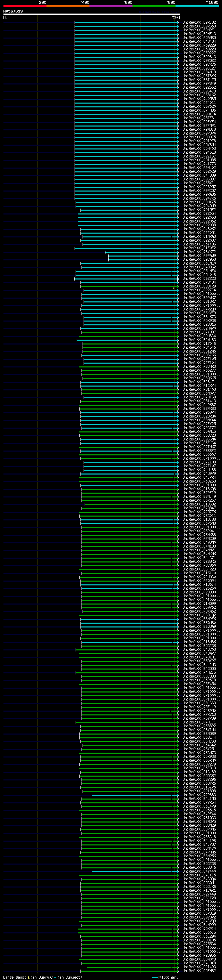
Task: Open hit UniRef100_B9RG53
Action: click(199, 26)
